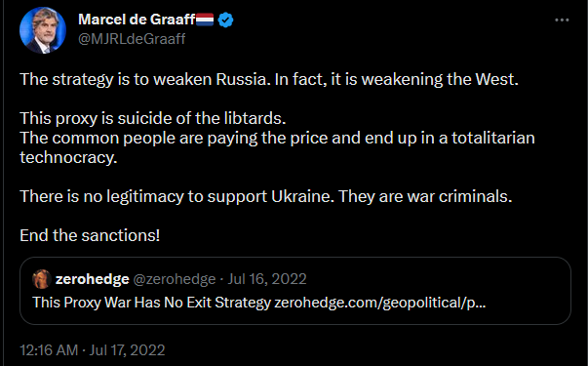This screenshot has height=366, width=588.
Task: Open the Marcel de Graaff display name
Action: pos(137,20)
